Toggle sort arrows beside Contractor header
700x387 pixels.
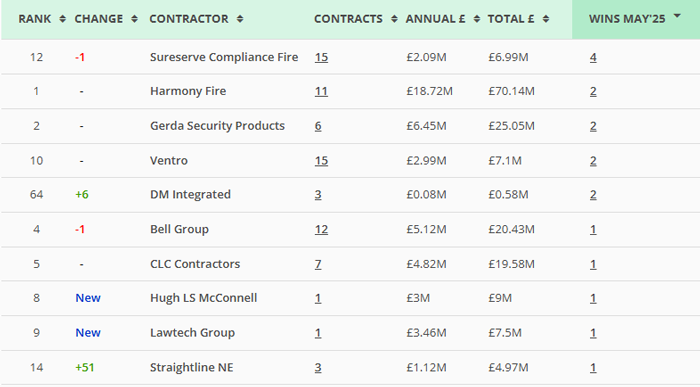click(240, 19)
